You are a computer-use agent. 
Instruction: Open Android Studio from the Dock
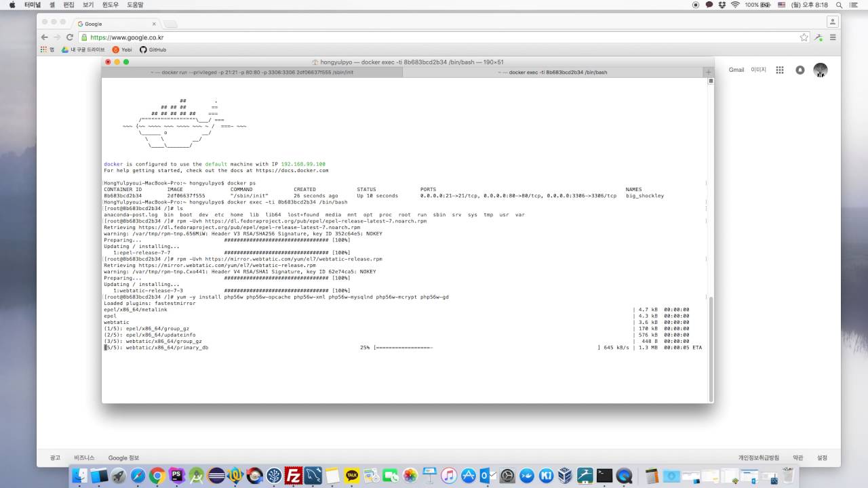[x=197, y=476]
